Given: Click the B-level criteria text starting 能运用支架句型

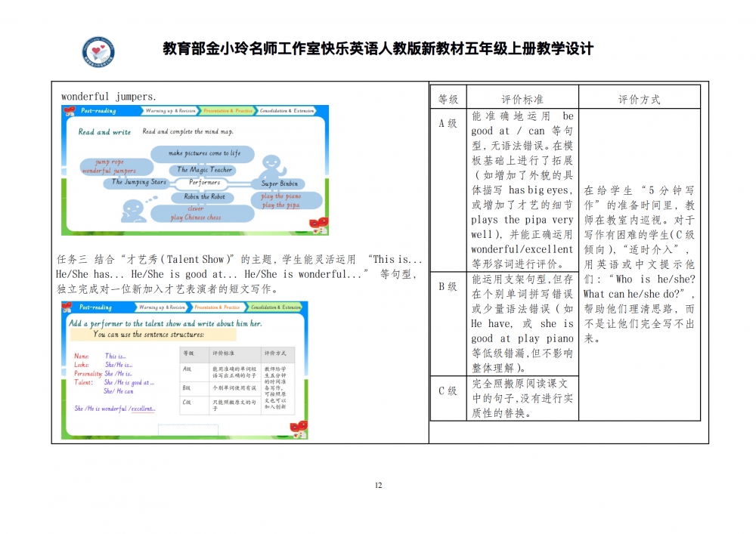Looking at the screenshot, I should (522, 323).
